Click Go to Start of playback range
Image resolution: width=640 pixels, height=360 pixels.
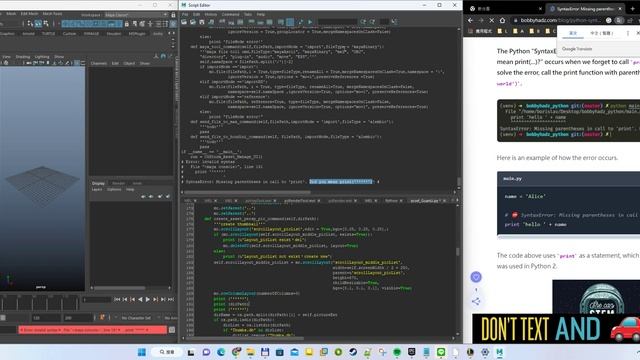(117, 300)
